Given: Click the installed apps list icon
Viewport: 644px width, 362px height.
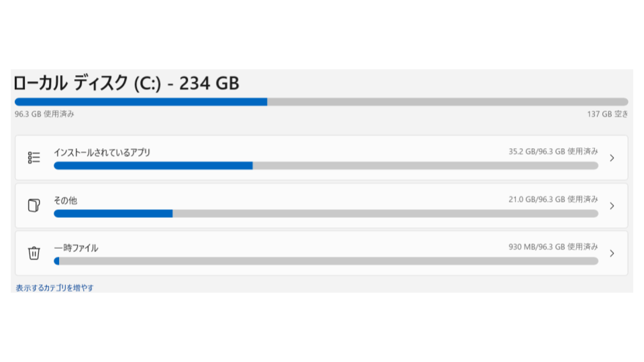Looking at the screenshot, I should [x=34, y=158].
